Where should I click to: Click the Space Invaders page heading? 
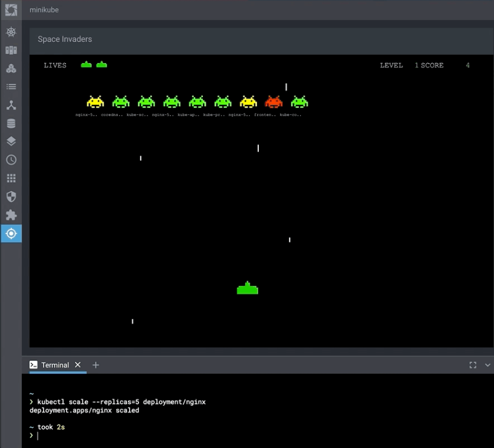(x=65, y=39)
